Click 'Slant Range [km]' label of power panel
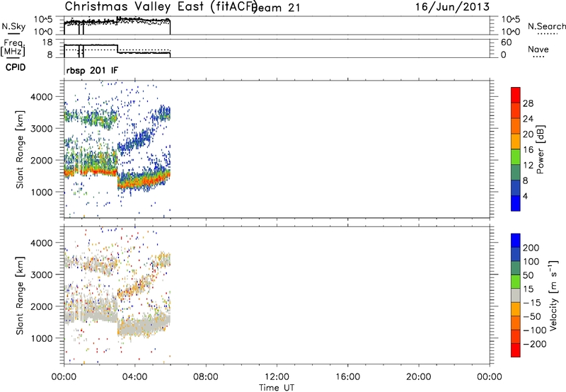 tap(20, 149)
